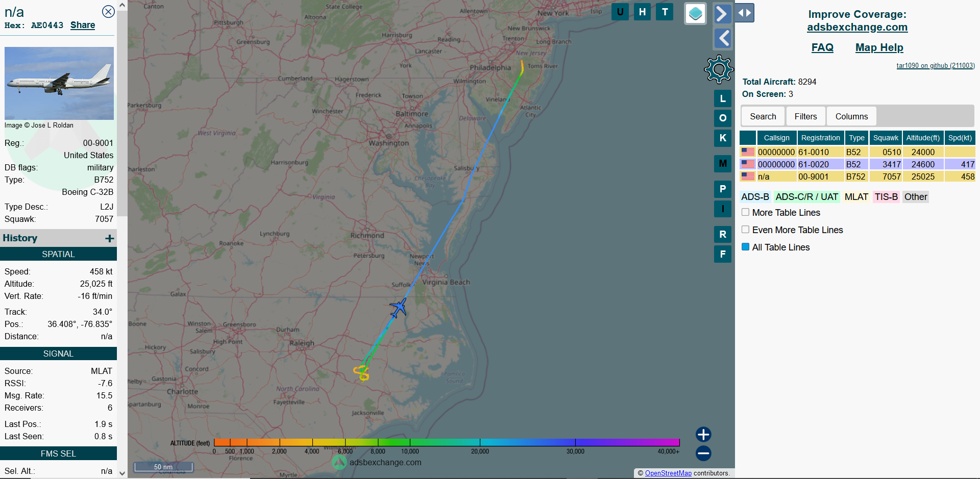980x479 pixels.
Task: Switch to the Filters tab
Action: click(x=805, y=117)
